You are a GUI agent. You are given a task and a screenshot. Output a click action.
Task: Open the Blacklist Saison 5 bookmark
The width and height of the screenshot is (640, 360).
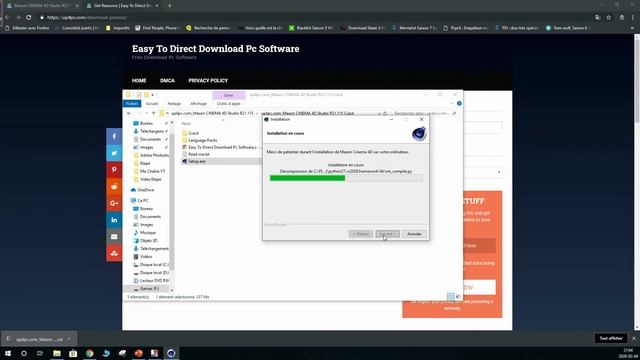(x=311, y=28)
